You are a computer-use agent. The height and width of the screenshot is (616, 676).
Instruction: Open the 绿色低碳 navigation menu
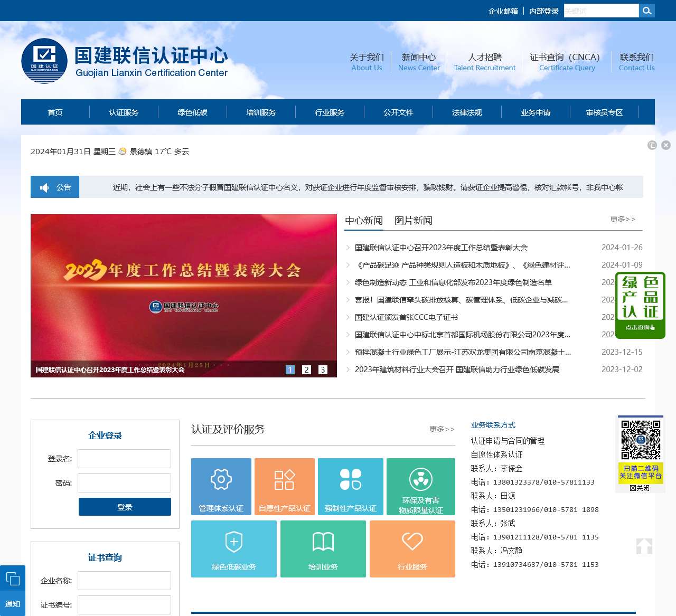click(x=193, y=112)
